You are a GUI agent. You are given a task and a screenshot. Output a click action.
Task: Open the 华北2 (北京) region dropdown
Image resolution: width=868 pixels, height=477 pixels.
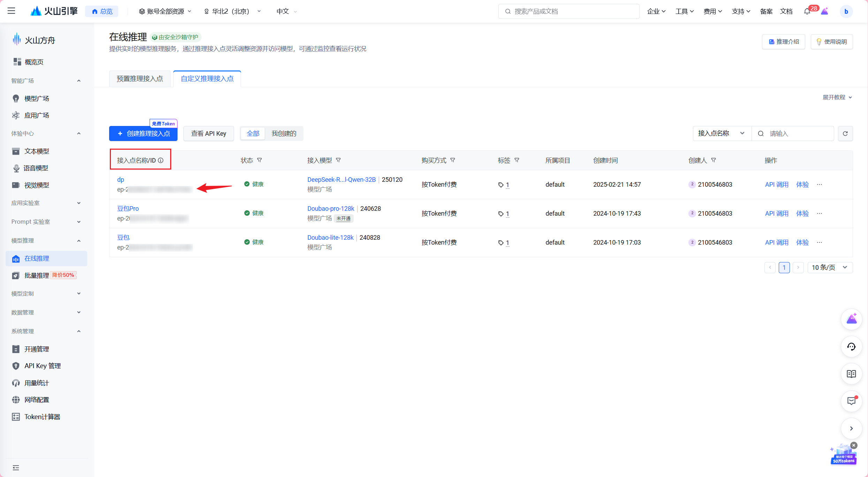coord(233,11)
